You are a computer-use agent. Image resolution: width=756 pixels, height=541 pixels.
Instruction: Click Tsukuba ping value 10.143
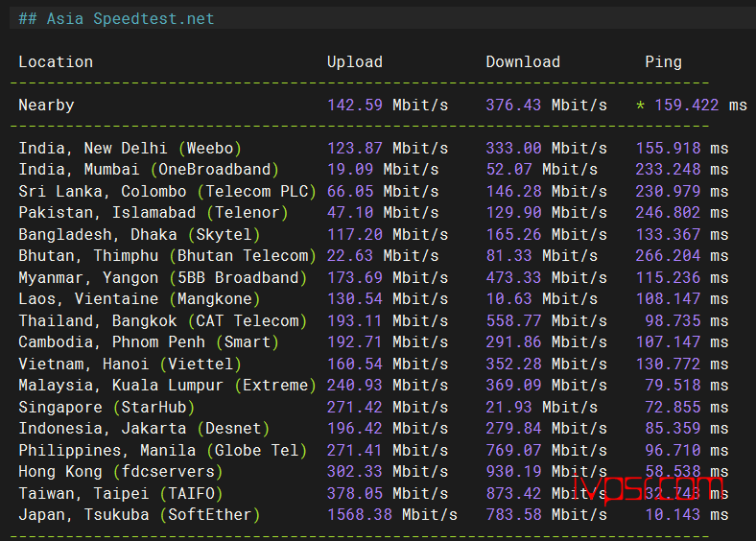pos(673,514)
